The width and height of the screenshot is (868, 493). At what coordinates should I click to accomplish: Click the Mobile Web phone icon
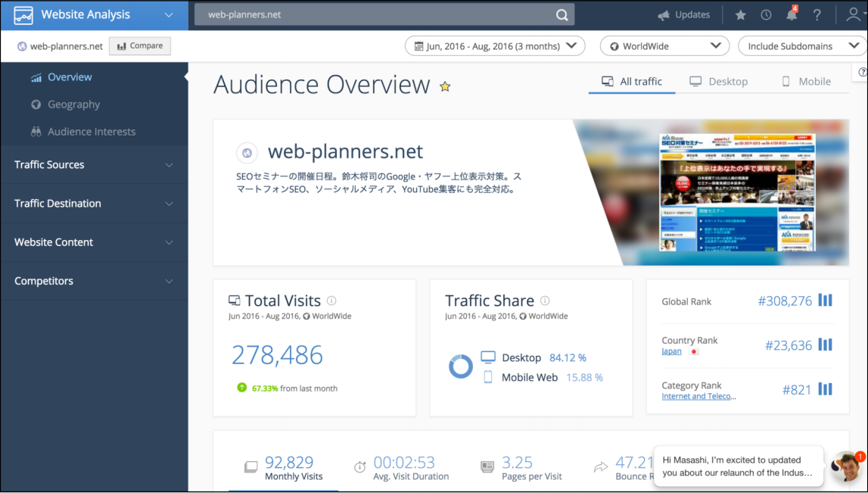click(x=487, y=377)
